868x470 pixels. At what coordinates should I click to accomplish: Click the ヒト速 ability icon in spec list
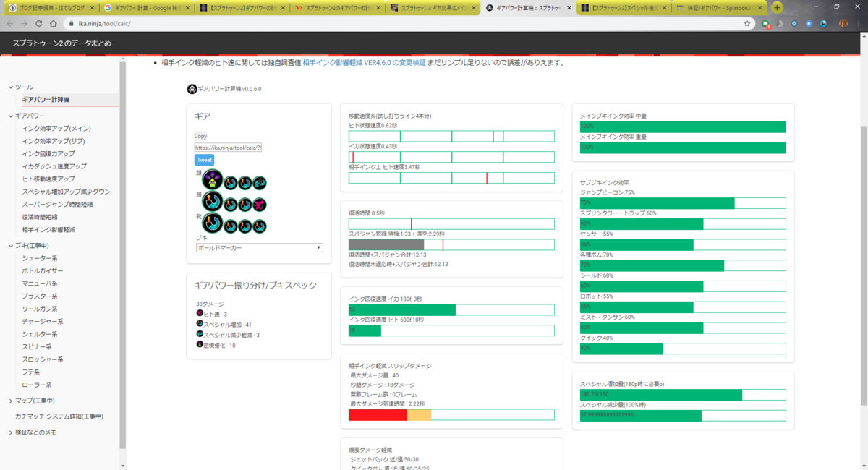[200, 314]
